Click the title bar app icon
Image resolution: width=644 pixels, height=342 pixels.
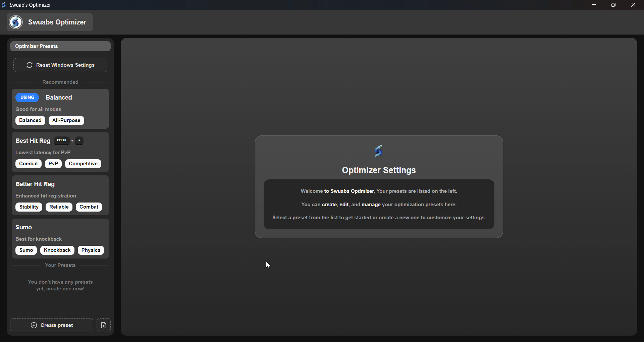click(4, 5)
